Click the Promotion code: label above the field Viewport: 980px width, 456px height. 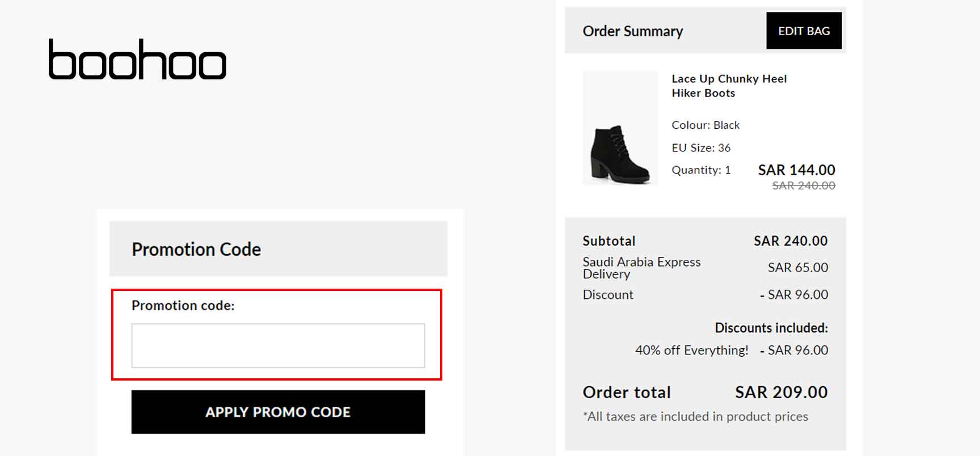pos(181,305)
